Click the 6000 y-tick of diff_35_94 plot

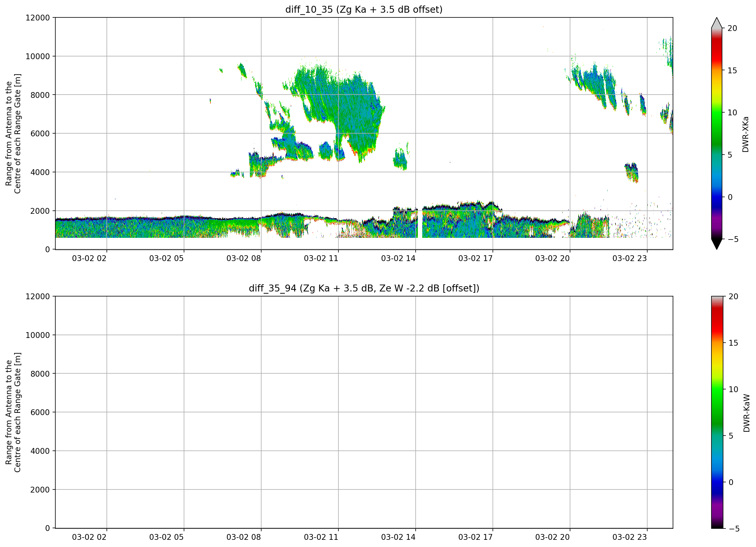40,412
